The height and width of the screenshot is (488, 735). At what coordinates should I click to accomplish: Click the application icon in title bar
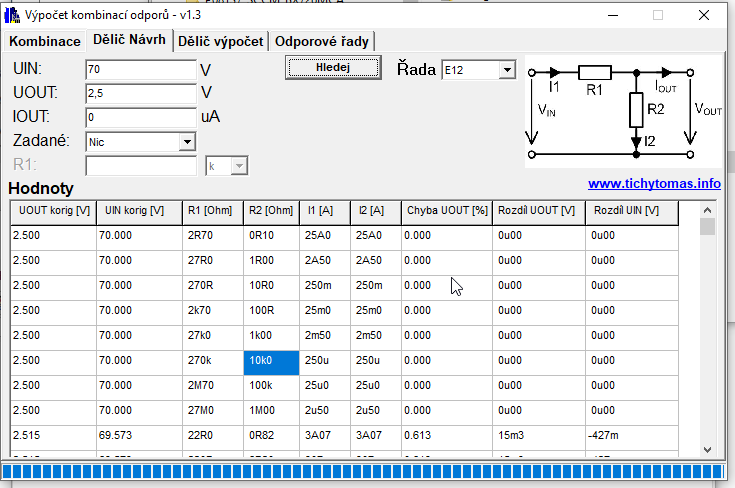pyautogui.click(x=13, y=16)
